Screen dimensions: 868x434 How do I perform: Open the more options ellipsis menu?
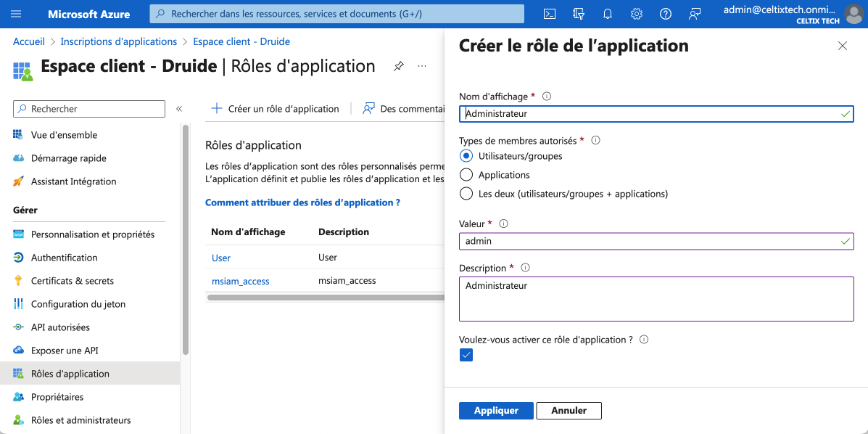422,67
